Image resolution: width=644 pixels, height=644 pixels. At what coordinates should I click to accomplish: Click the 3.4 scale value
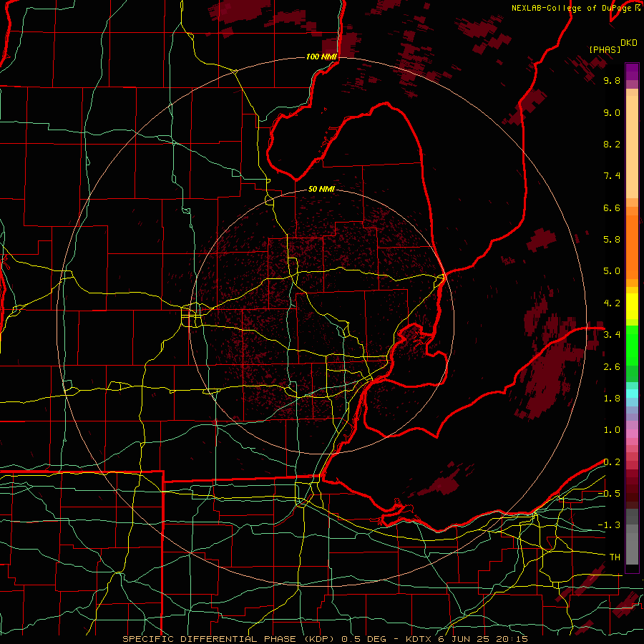pos(612,335)
